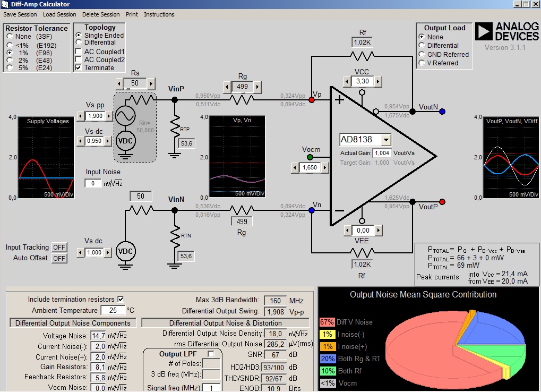This screenshot has height=392, width=541.
Task: Increase VCC with right arrow
Action: coord(378,81)
